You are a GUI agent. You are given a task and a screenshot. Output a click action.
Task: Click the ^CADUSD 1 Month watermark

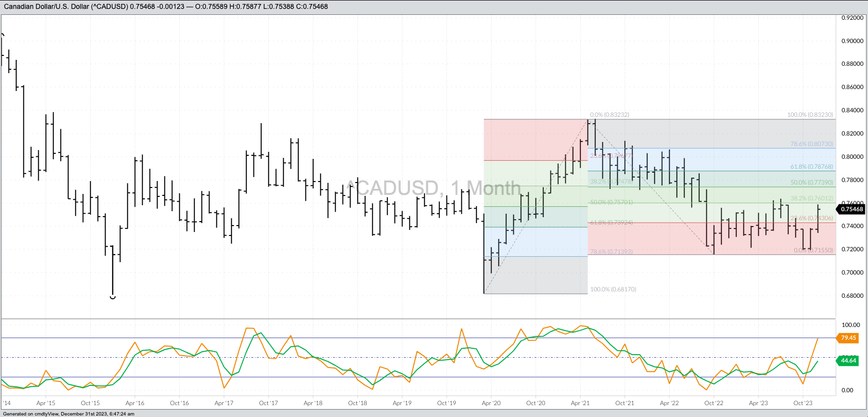tap(433, 188)
